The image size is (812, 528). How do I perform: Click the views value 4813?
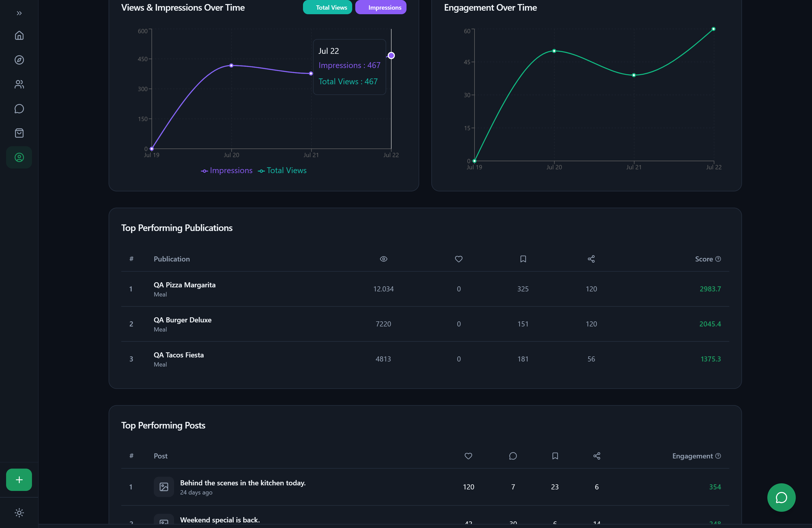click(383, 359)
